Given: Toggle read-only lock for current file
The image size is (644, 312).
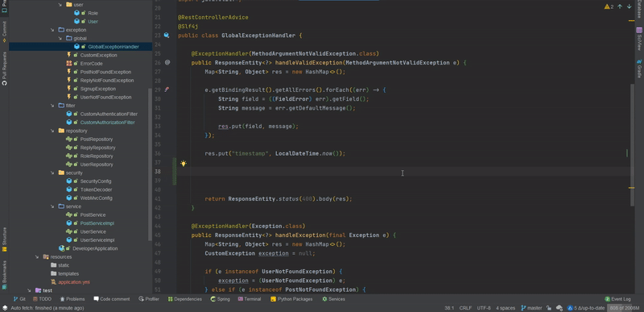Looking at the screenshot, I should pos(549,308).
